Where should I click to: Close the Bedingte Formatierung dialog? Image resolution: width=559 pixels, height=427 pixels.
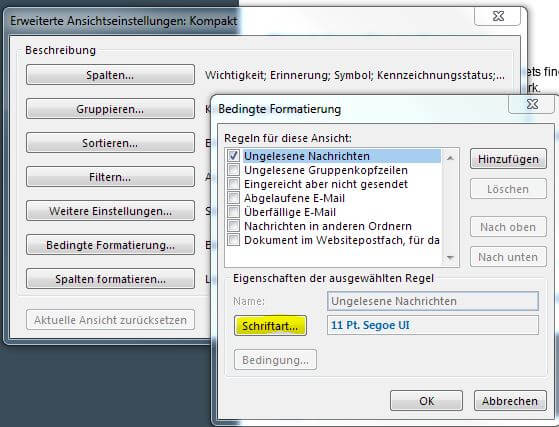point(532,104)
